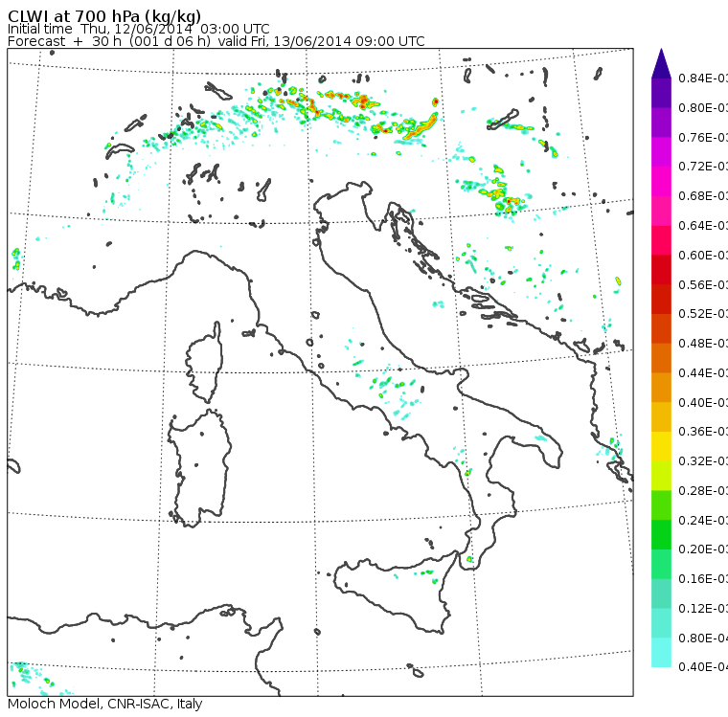Click the "Initial time Thu, 12/06/2014 03:00 UTC" line
The width and height of the screenshot is (728, 717).
(138, 29)
